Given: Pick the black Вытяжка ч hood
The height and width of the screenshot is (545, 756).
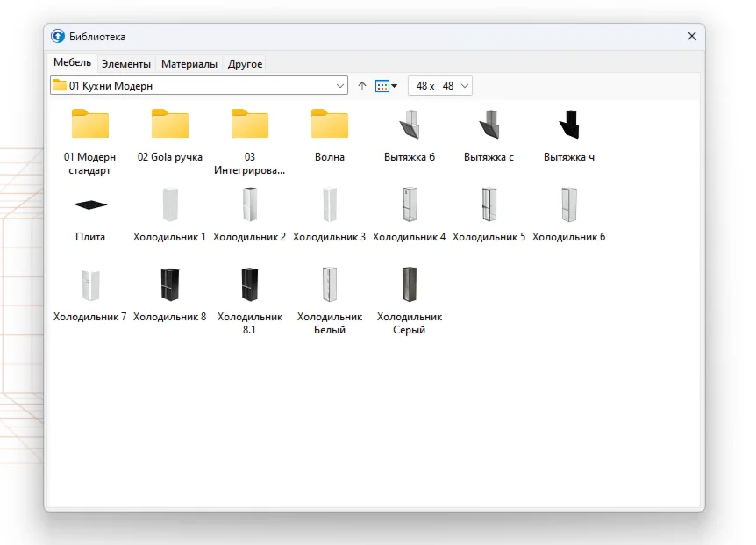Looking at the screenshot, I should click(568, 126).
